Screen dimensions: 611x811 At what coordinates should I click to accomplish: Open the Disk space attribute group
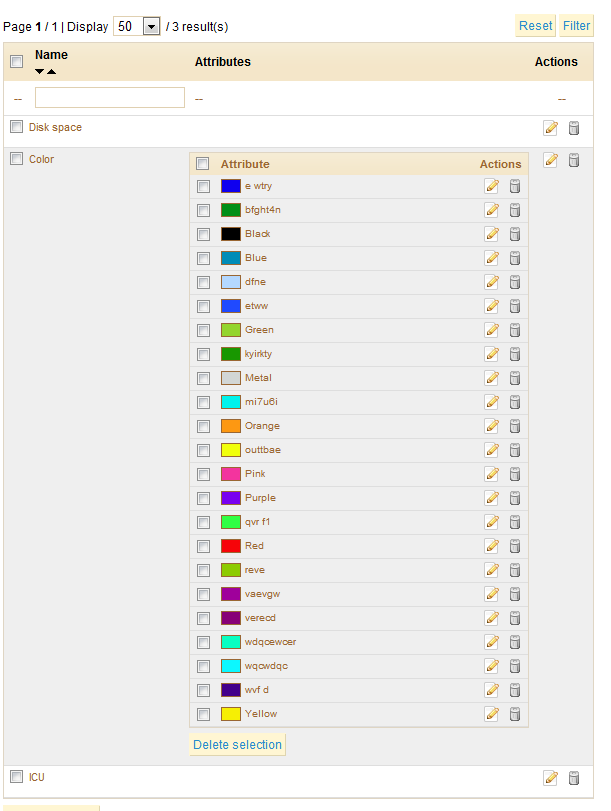pos(55,128)
